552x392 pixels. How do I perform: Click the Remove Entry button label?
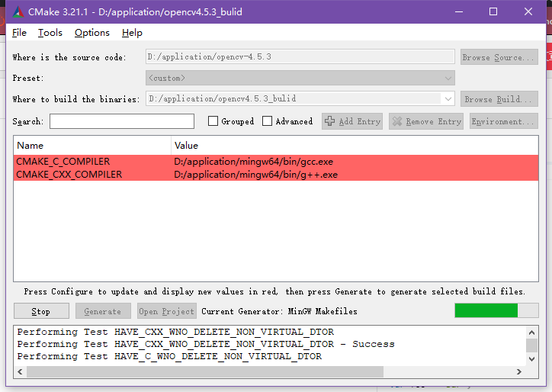click(433, 121)
